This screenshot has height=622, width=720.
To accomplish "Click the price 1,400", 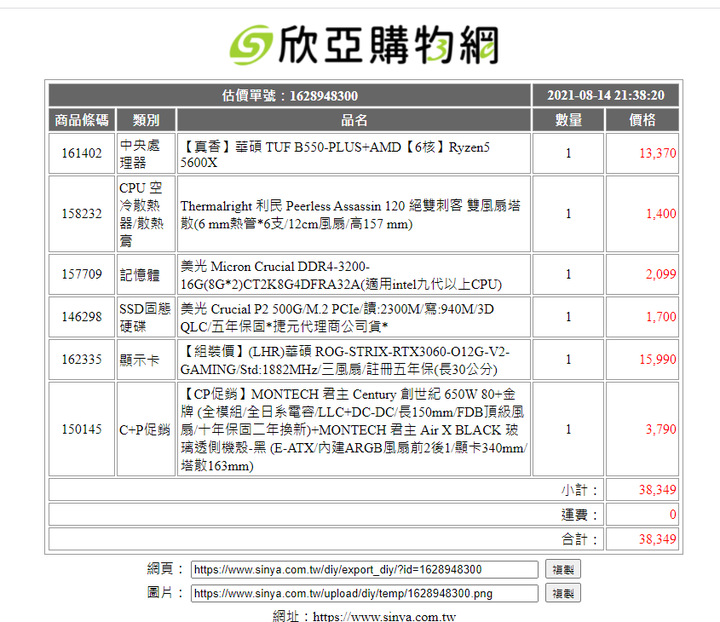I will (661, 214).
